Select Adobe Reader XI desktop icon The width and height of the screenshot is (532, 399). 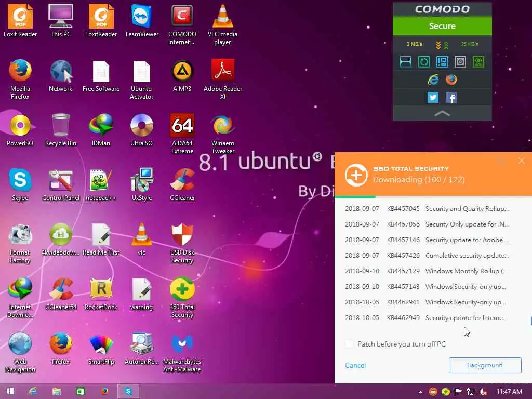tap(222, 79)
